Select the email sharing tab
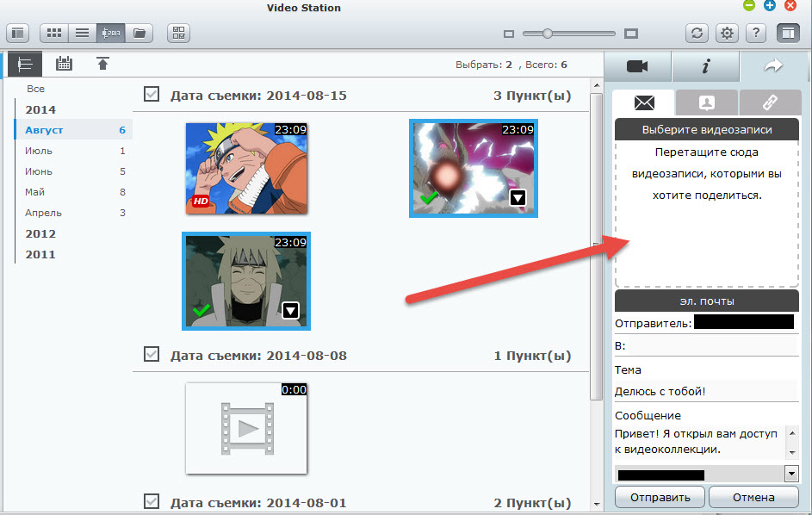 [x=644, y=102]
